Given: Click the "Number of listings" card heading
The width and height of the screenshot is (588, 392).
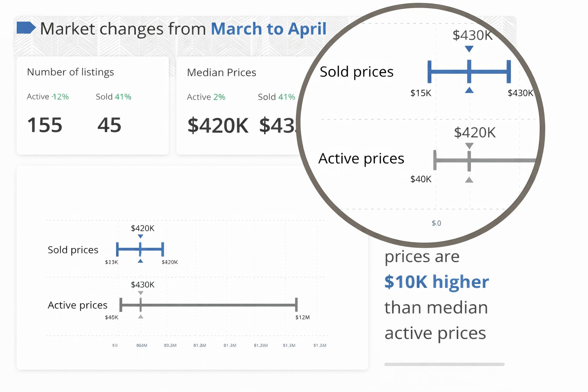Looking at the screenshot, I should click(x=70, y=72).
